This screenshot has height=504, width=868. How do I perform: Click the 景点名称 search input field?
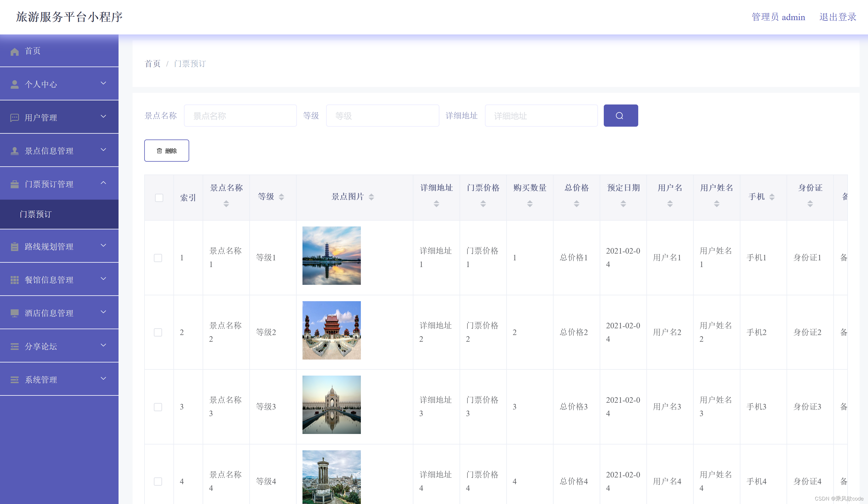click(x=240, y=116)
